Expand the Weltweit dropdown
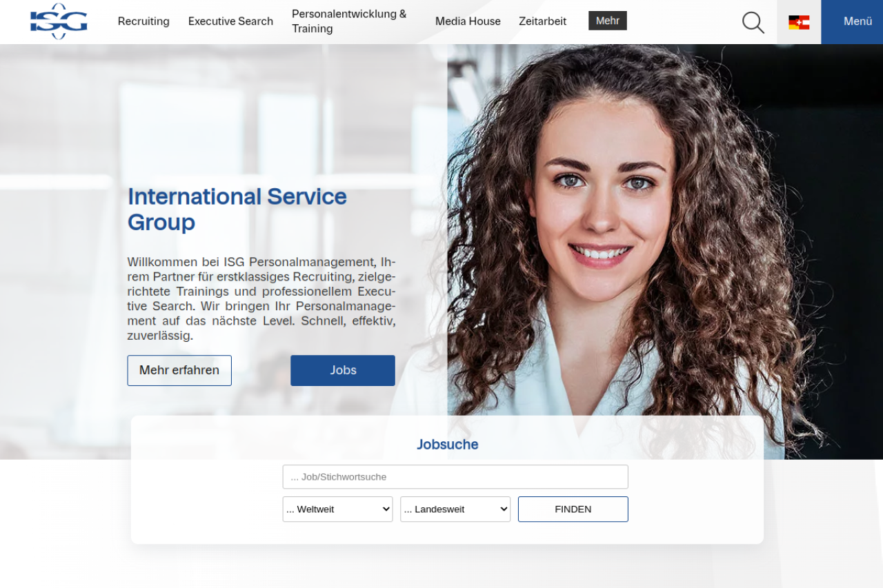The width and height of the screenshot is (883, 588). 337,509
